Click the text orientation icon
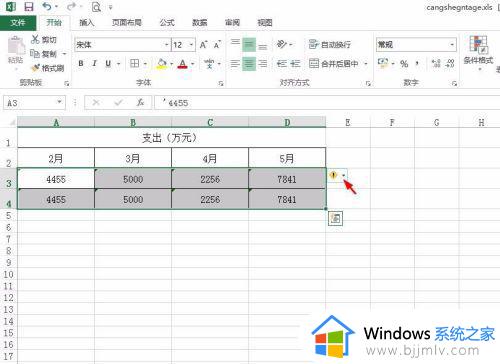This screenshot has height=364, width=500. [282, 44]
